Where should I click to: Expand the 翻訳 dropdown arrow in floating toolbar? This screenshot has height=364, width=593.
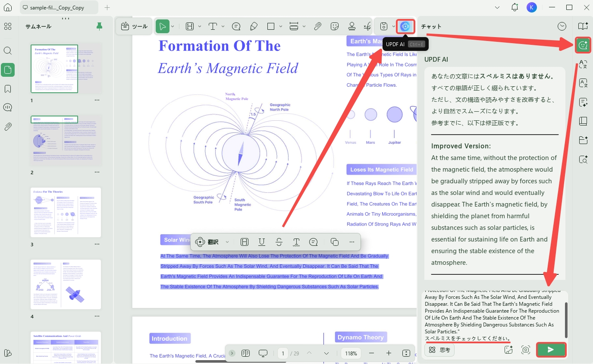pyautogui.click(x=227, y=242)
